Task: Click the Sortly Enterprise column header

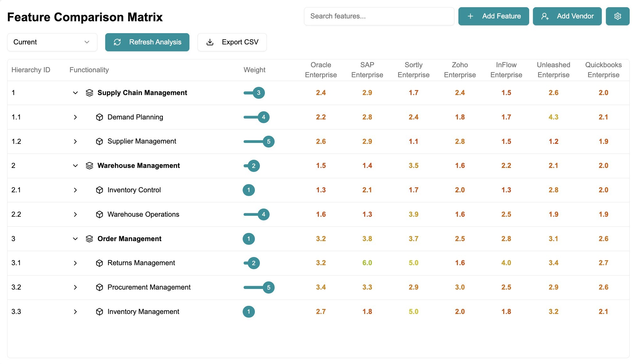Action: point(414,70)
